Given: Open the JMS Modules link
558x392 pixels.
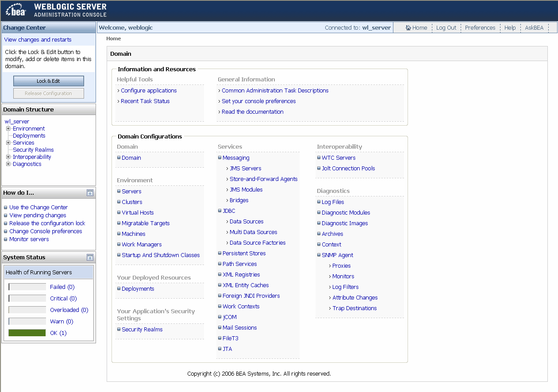Looking at the screenshot, I should click(x=246, y=190).
